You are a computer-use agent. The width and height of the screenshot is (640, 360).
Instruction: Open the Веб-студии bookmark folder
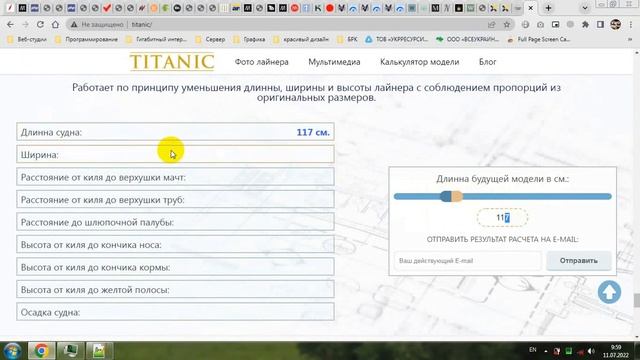[27, 40]
